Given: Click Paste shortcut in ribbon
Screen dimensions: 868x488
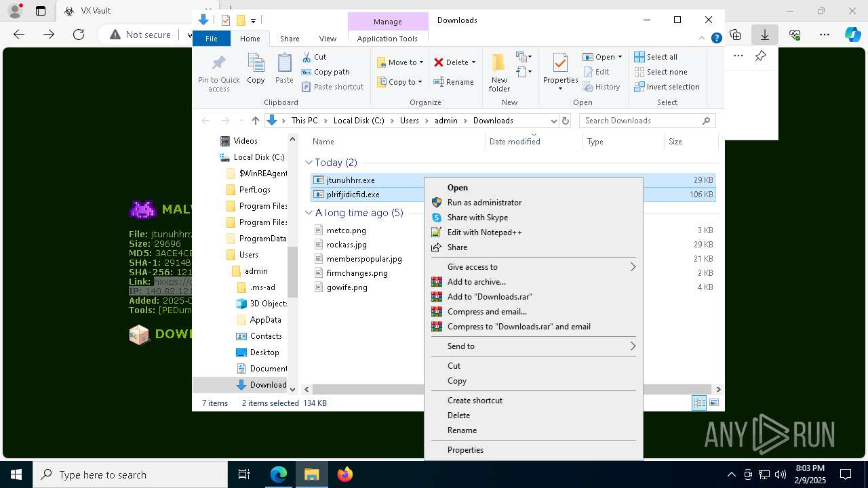Looking at the screenshot, I should click(332, 87).
